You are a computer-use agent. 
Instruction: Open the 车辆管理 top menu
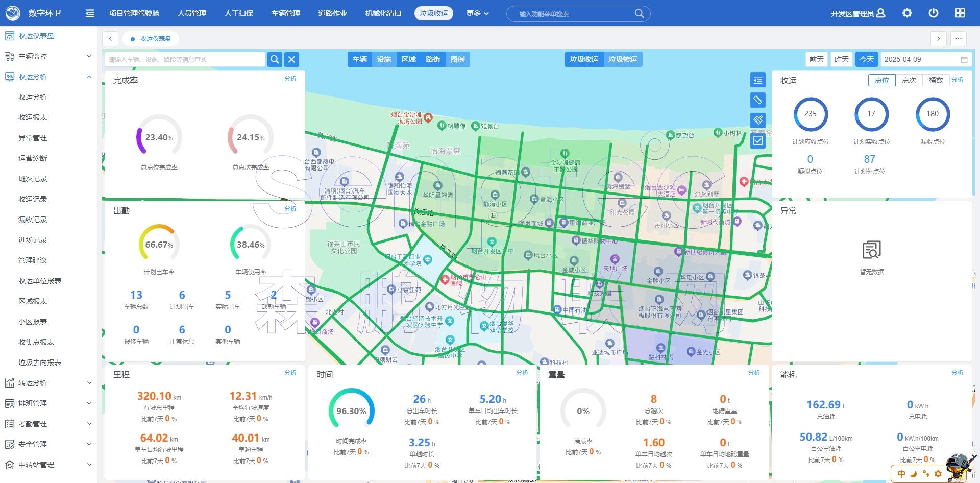[286, 13]
